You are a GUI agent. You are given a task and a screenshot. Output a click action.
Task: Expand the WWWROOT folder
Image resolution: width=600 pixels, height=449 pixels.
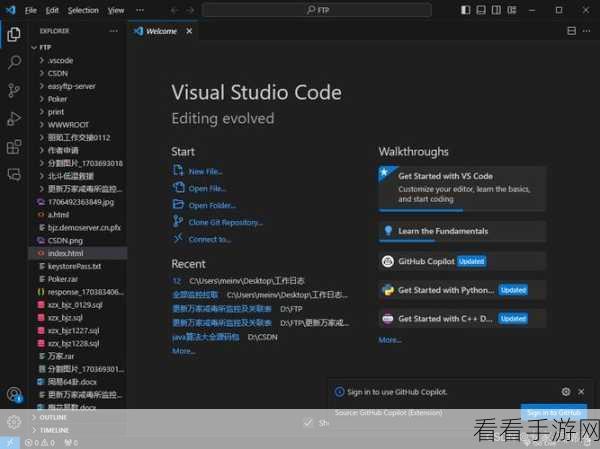78,125
